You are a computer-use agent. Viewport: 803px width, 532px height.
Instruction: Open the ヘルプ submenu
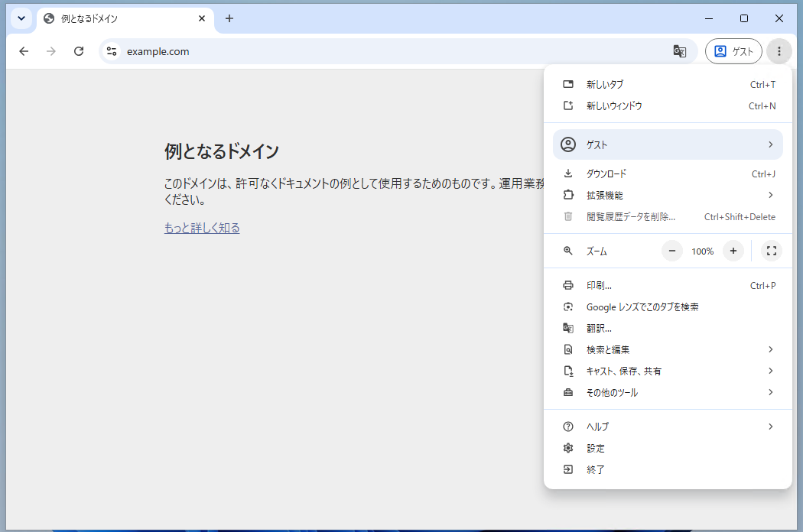668,427
